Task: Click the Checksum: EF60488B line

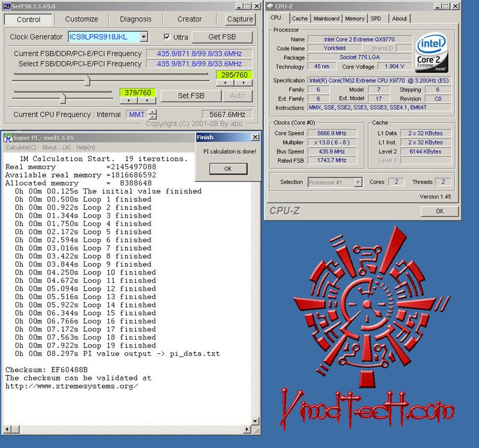Action: pos(47,370)
